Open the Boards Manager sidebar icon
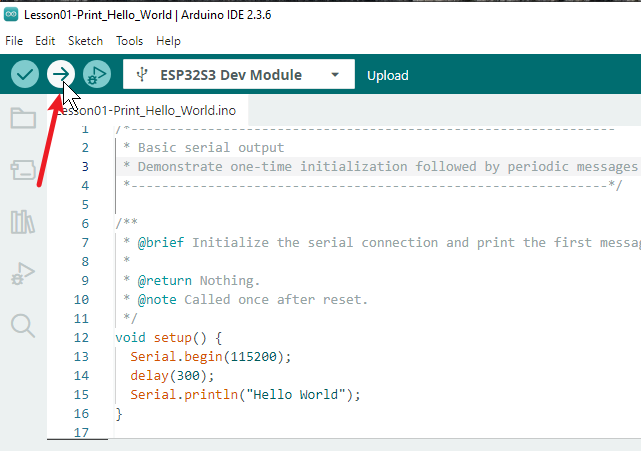The image size is (641, 451). 23,170
